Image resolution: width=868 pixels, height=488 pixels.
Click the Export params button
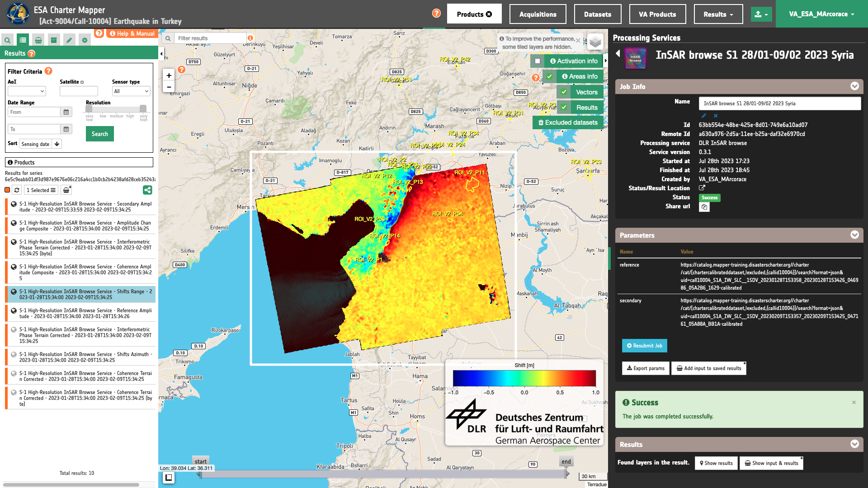pos(646,368)
